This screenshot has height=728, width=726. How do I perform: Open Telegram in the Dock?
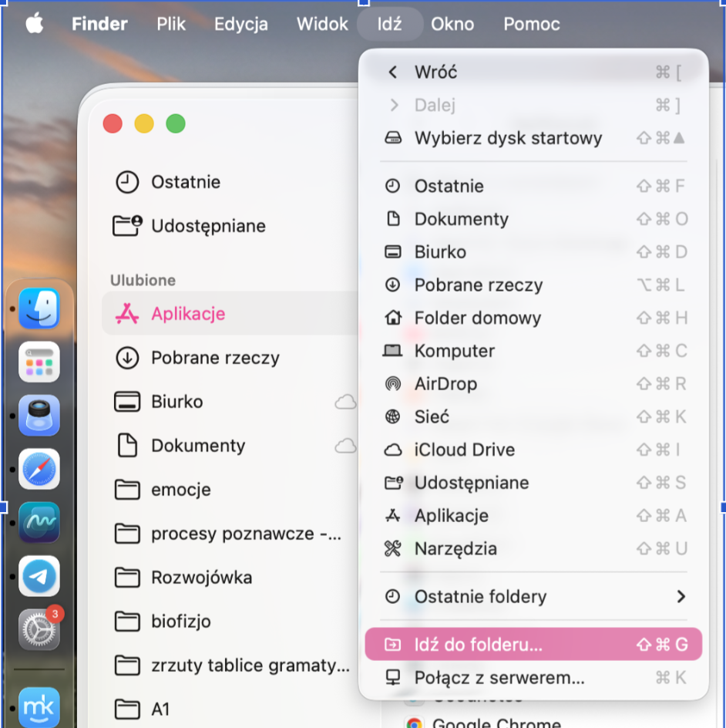pyautogui.click(x=39, y=576)
